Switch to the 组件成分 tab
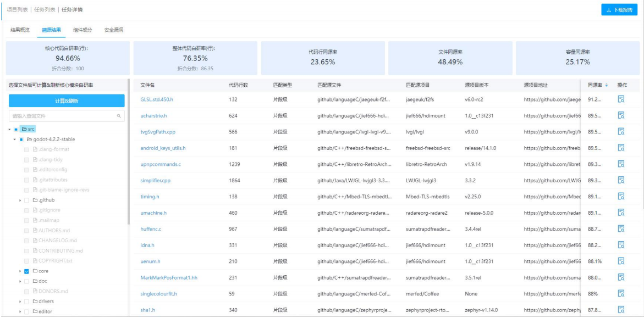The height and width of the screenshot is (318, 644). pyautogui.click(x=82, y=30)
